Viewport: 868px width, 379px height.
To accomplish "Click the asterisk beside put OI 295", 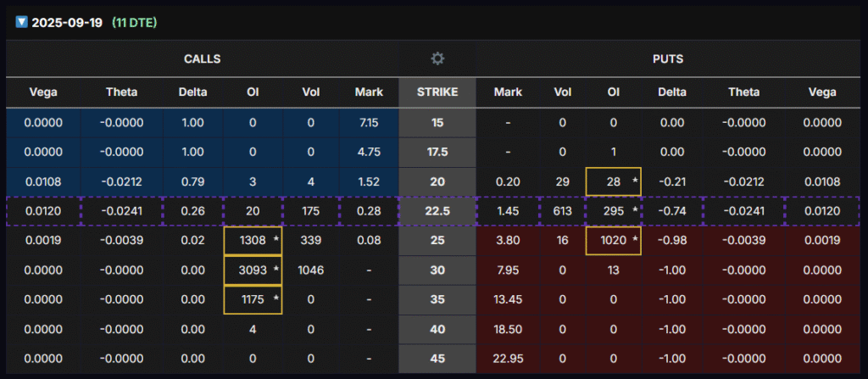I will pyautogui.click(x=635, y=211).
